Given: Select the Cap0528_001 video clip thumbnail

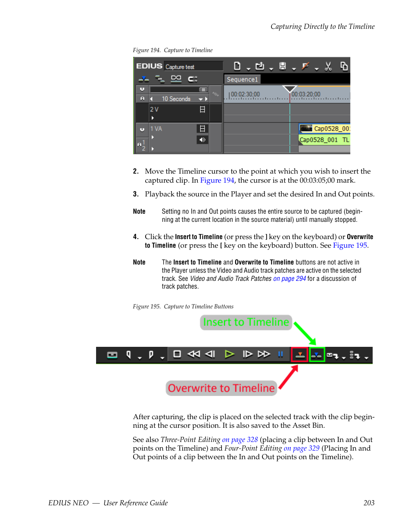Looking at the screenshot, I should [x=306, y=128].
